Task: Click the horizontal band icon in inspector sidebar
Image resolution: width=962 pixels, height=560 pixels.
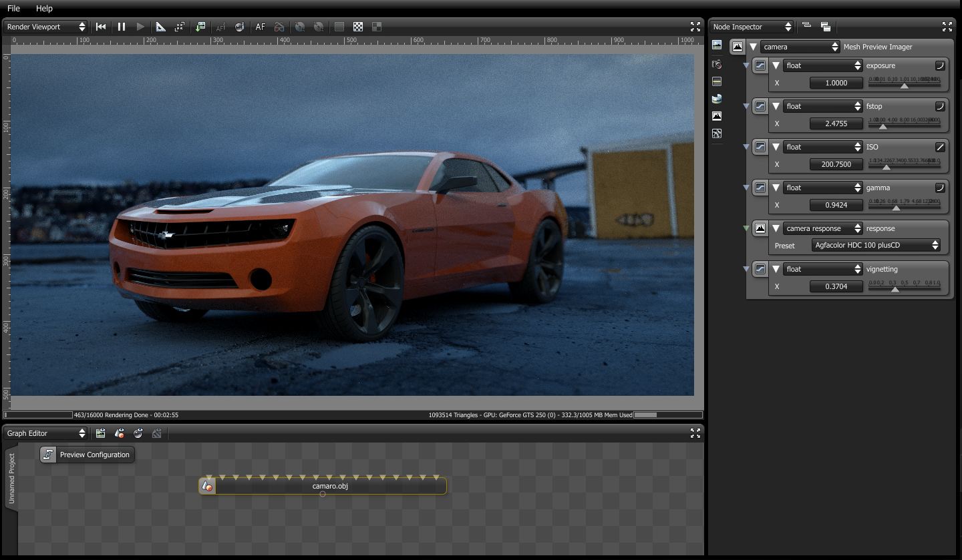Action: pyautogui.click(x=717, y=81)
